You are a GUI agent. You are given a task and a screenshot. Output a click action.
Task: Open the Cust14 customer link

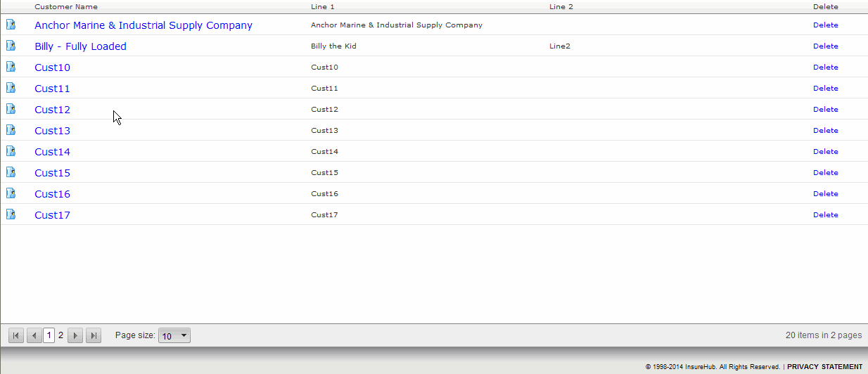point(52,152)
